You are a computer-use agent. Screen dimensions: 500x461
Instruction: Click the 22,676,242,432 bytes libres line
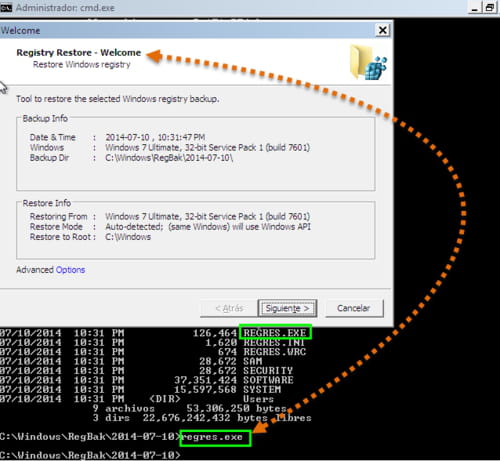coord(202,418)
